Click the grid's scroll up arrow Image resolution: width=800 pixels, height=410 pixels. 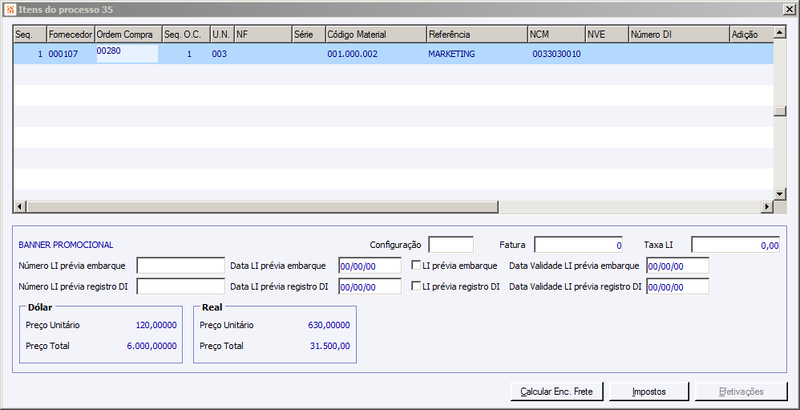(x=779, y=33)
